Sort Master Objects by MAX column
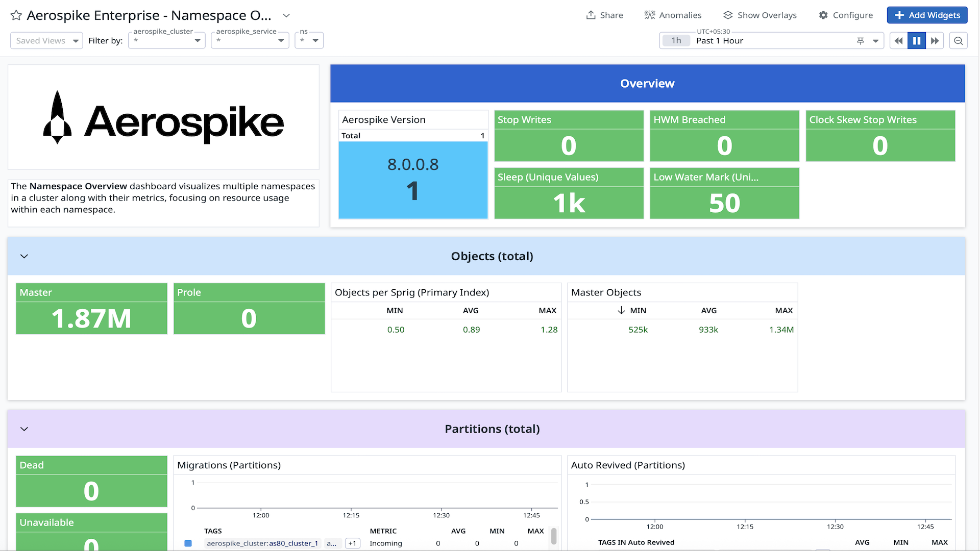Image resolution: width=980 pixels, height=551 pixels. tap(783, 311)
